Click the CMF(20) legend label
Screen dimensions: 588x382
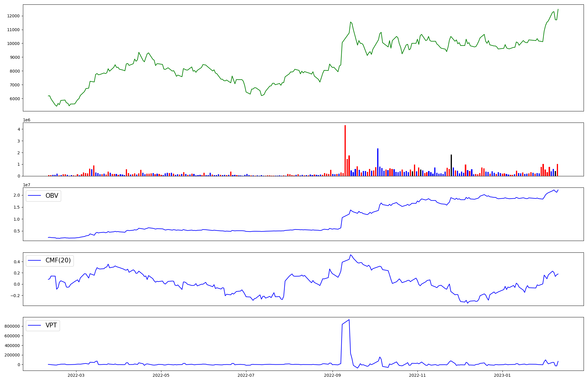pyautogui.click(x=58, y=261)
